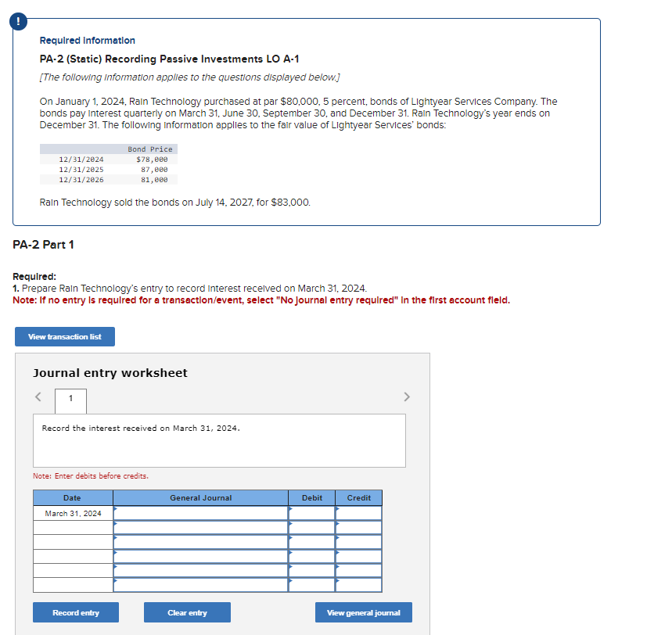Click the General Journal column header
The height and width of the screenshot is (635, 672).
click(x=200, y=498)
